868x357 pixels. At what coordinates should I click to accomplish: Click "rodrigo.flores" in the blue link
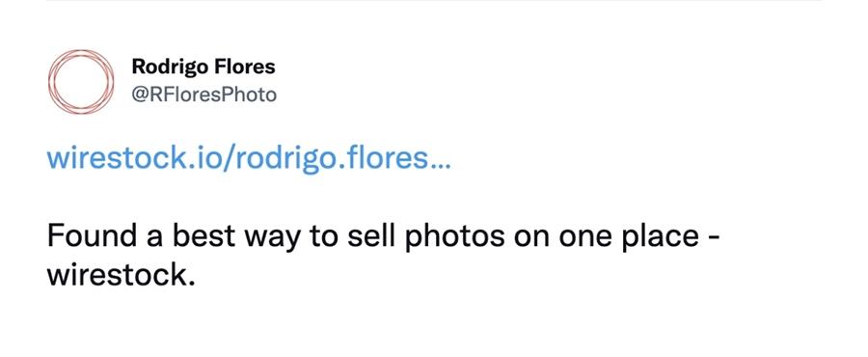pyautogui.click(x=332, y=160)
